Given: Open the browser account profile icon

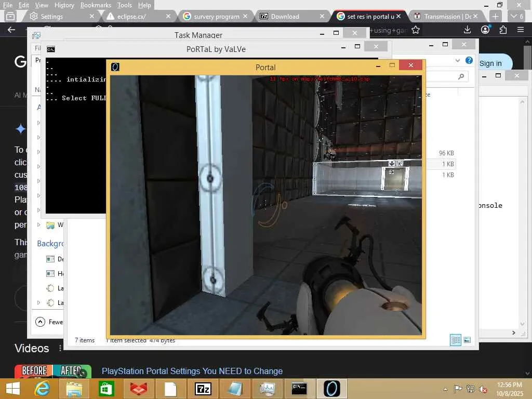Looking at the screenshot, I should coord(486,30).
